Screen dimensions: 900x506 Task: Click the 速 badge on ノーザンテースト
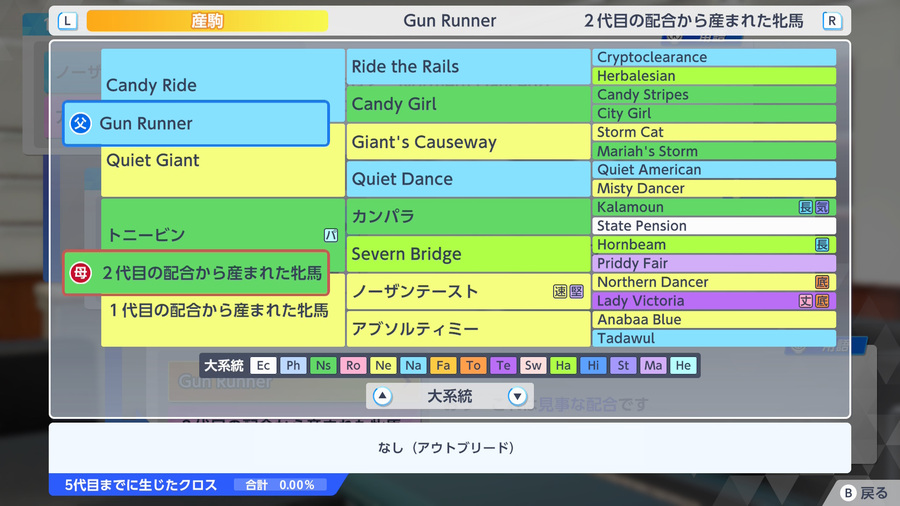[560, 291]
